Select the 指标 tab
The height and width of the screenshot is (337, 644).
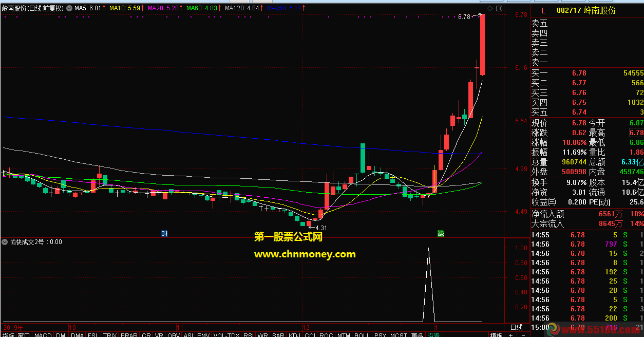click(x=8, y=335)
